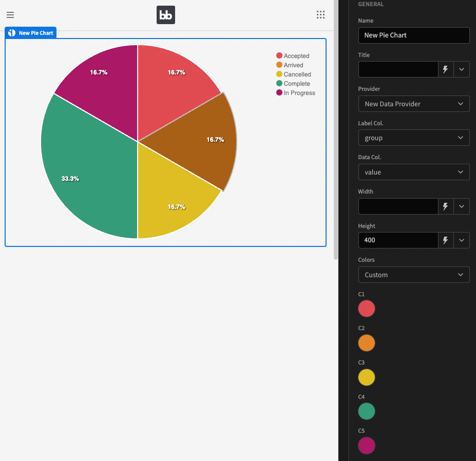Click the Title field lightning binding icon
476x461 pixels.
[x=446, y=69]
